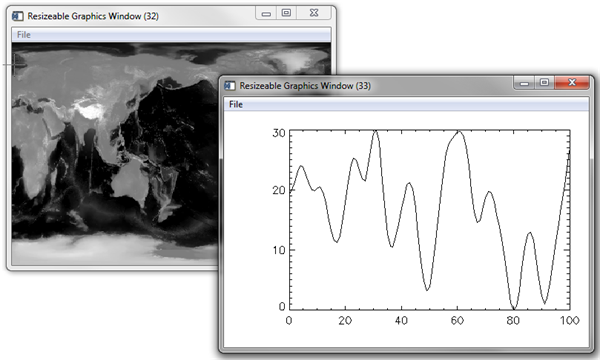
Task: Click title bar text of Graphics Window 33
Action: pyautogui.click(x=305, y=86)
